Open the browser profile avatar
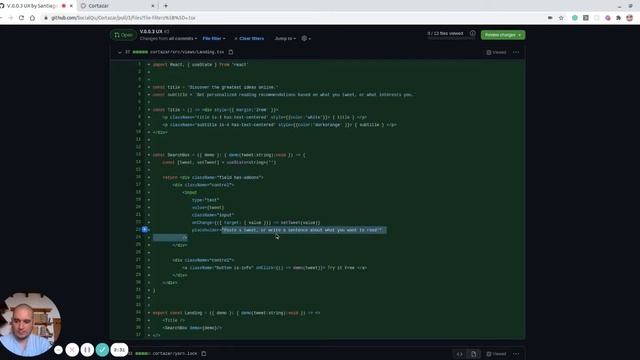Image resolution: width=640 pixels, height=360 pixels. [x=629, y=18]
